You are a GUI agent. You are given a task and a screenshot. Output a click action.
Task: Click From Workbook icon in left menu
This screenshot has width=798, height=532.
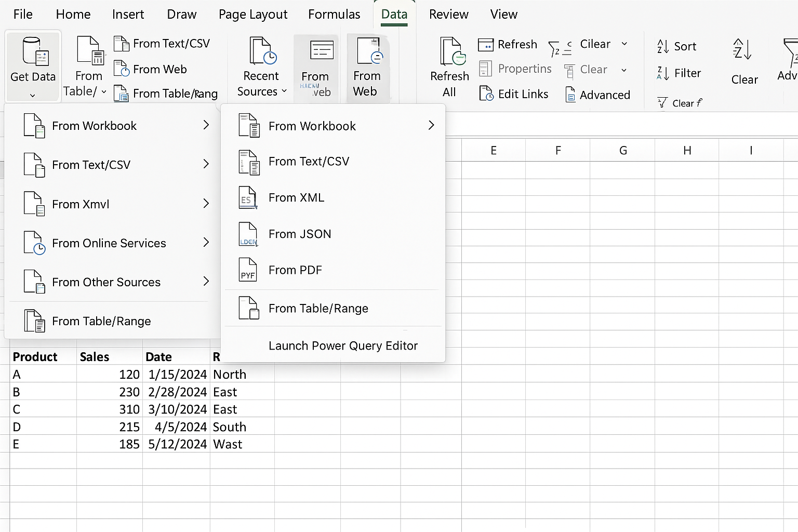pos(34,126)
